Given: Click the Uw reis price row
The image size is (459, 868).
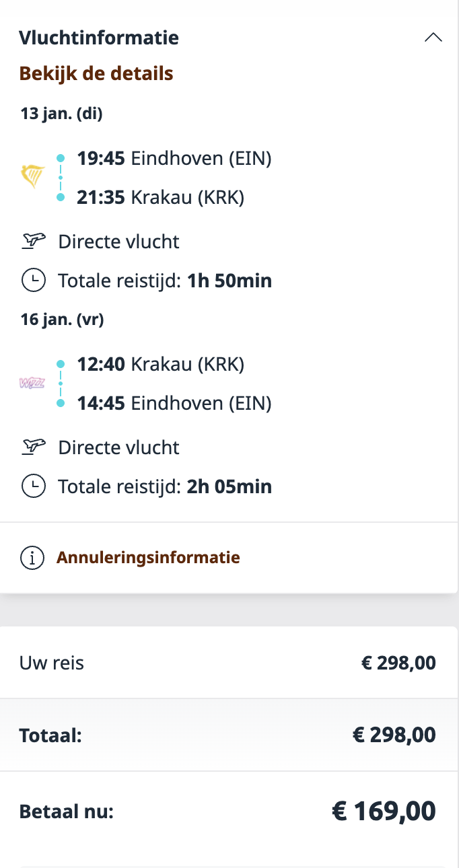Looking at the screenshot, I should pos(229,663).
